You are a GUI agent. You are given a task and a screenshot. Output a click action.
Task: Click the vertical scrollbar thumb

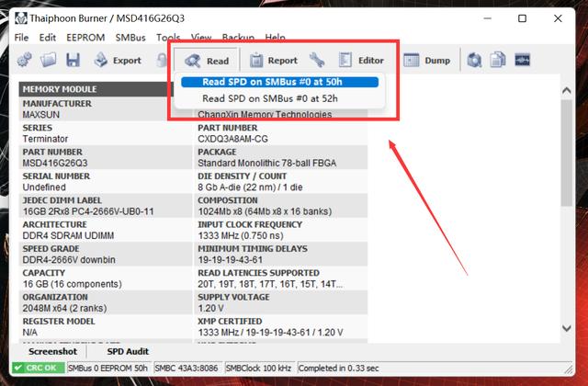(x=567, y=153)
